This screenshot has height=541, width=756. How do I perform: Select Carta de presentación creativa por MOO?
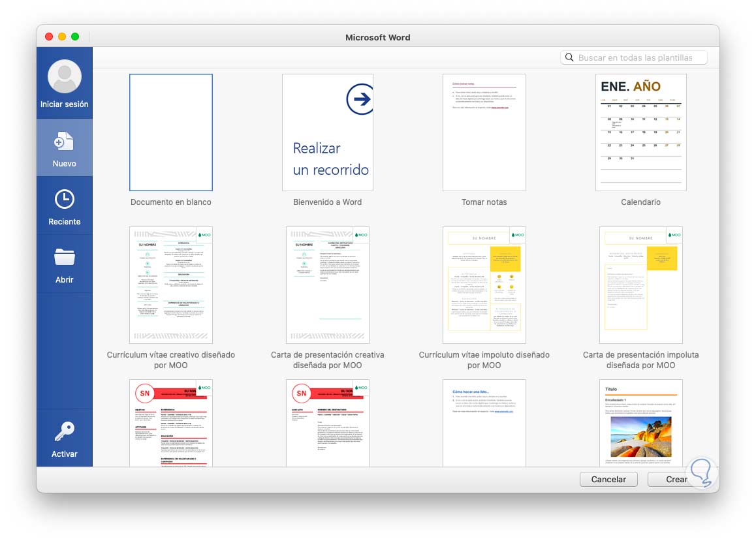point(327,285)
